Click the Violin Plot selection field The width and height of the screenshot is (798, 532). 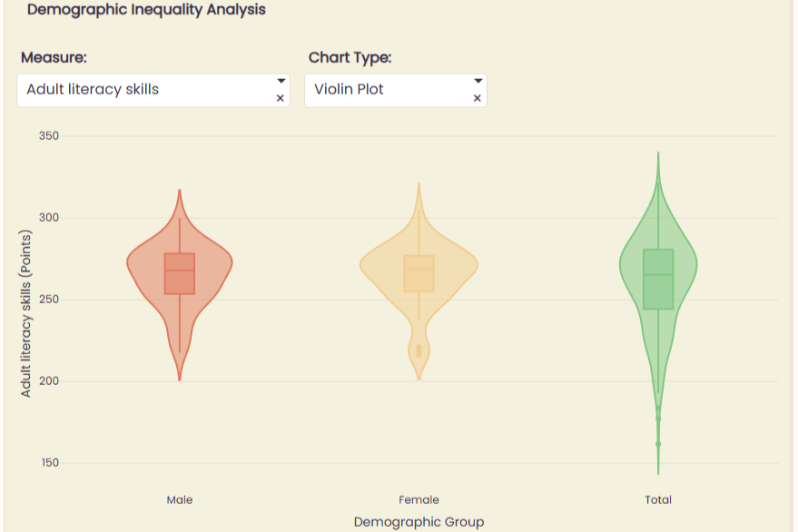[x=396, y=91]
